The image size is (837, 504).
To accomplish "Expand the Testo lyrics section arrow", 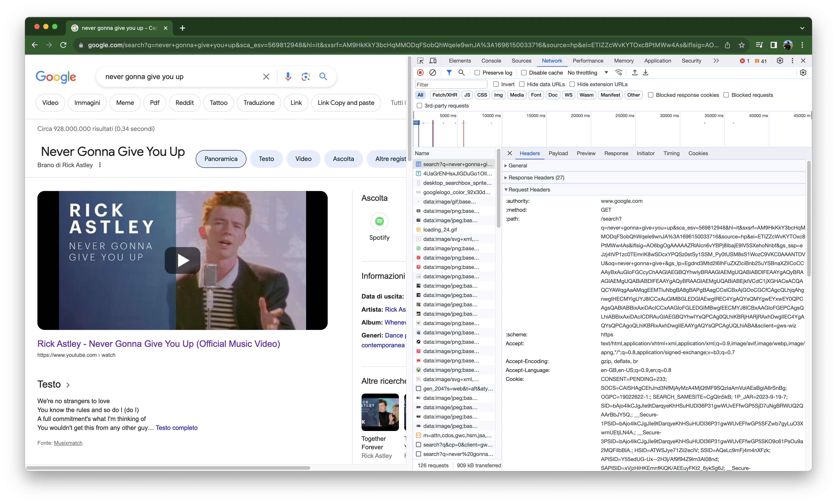I will [x=68, y=385].
